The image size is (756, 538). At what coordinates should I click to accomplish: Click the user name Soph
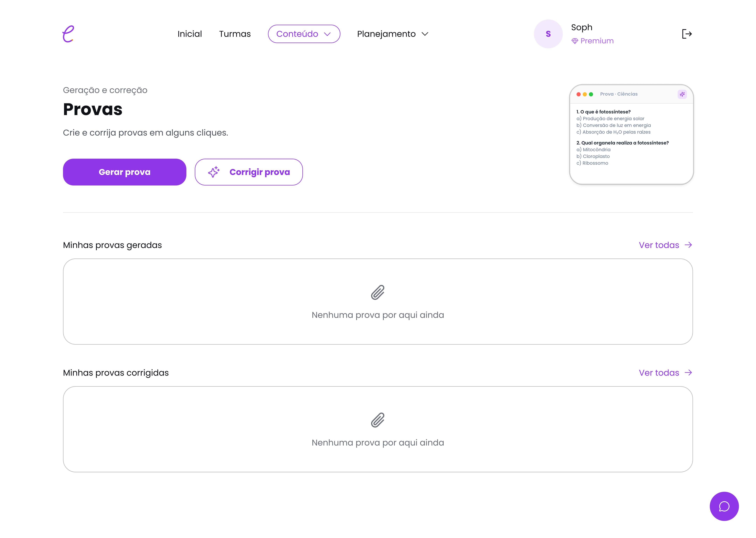click(x=582, y=27)
